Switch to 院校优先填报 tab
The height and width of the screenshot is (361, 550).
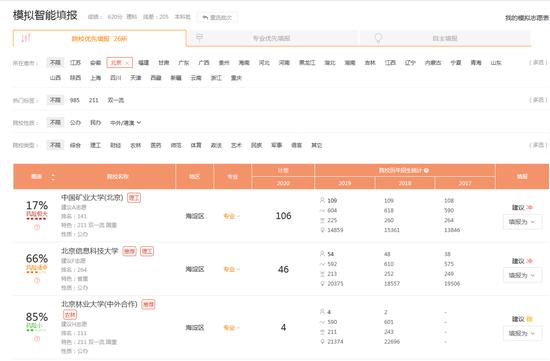point(99,38)
